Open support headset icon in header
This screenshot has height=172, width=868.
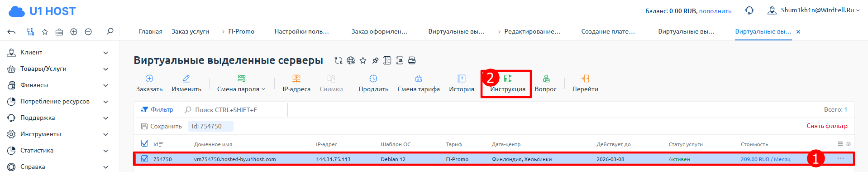click(x=749, y=10)
